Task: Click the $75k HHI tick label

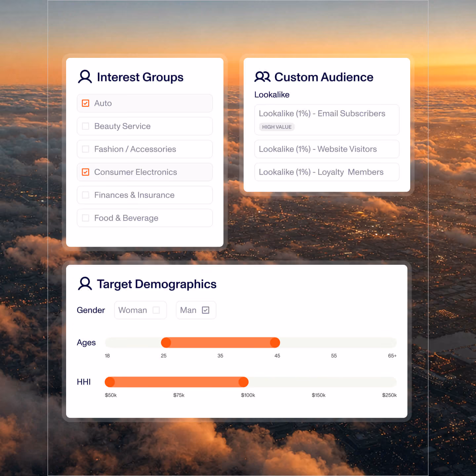Action: coord(179,395)
